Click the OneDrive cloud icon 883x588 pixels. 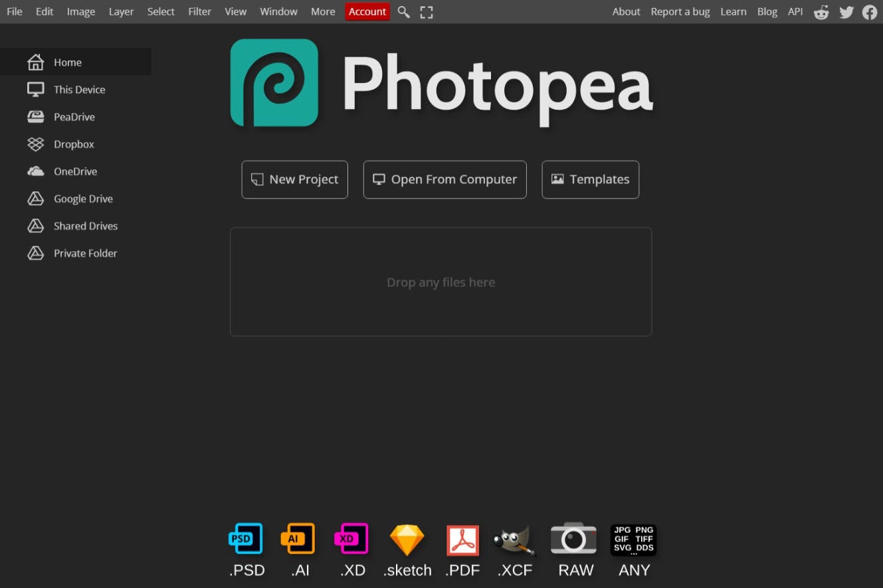coord(35,171)
